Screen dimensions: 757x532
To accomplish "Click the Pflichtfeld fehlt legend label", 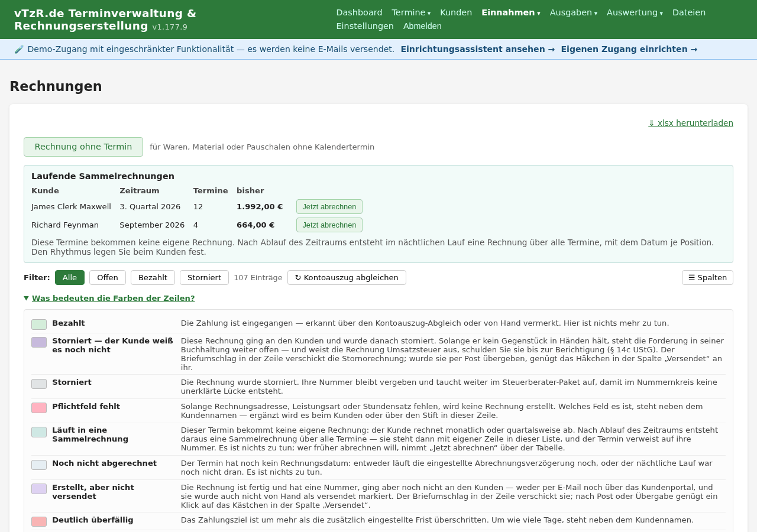I will click(86, 407).
